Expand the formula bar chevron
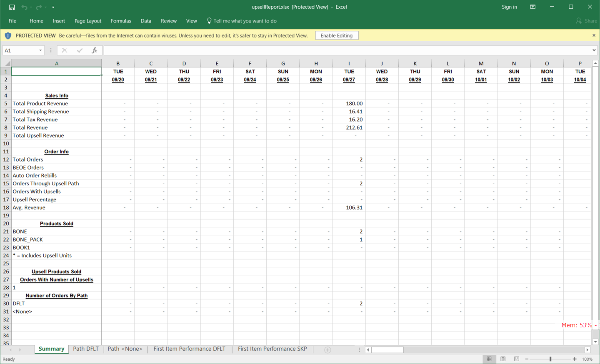The image size is (600, 364). (594, 50)
